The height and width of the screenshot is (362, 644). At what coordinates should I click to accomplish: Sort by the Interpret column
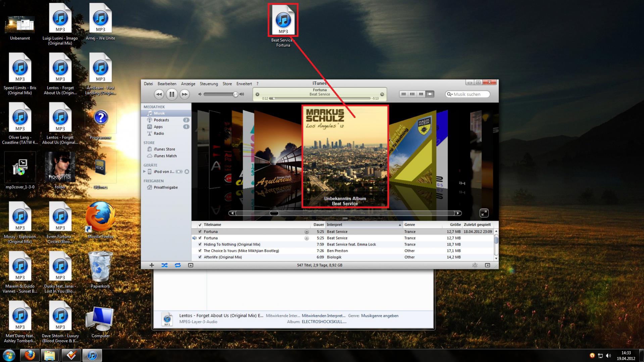pos(364,225)
